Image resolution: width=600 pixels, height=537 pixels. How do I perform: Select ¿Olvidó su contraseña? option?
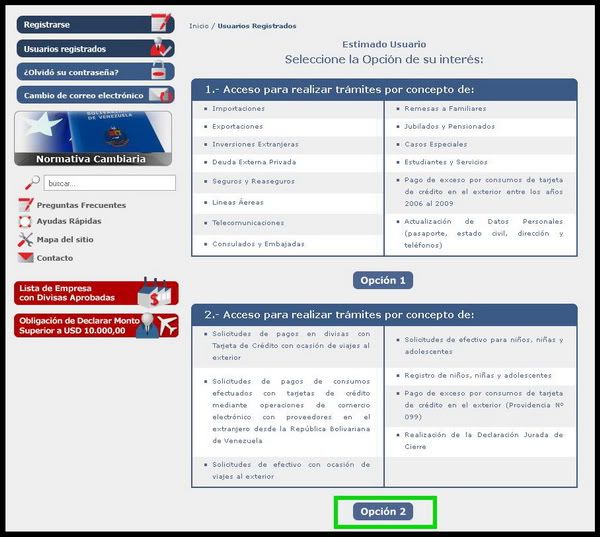pos(95,72)
